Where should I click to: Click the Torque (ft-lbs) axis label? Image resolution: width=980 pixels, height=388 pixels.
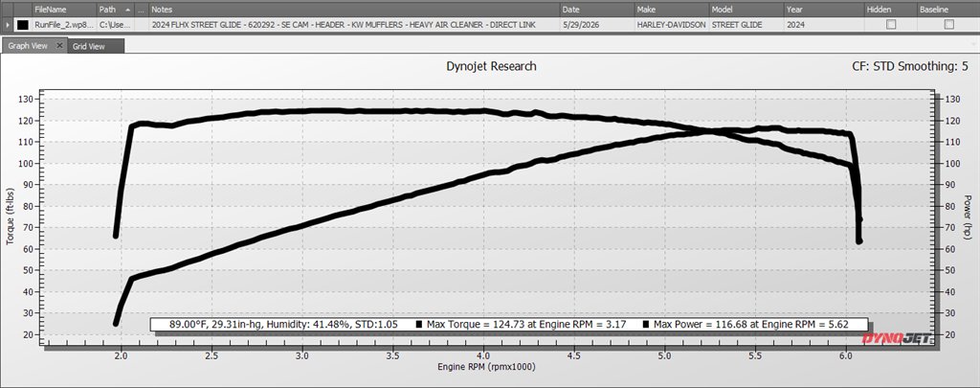tap(10, 215)
